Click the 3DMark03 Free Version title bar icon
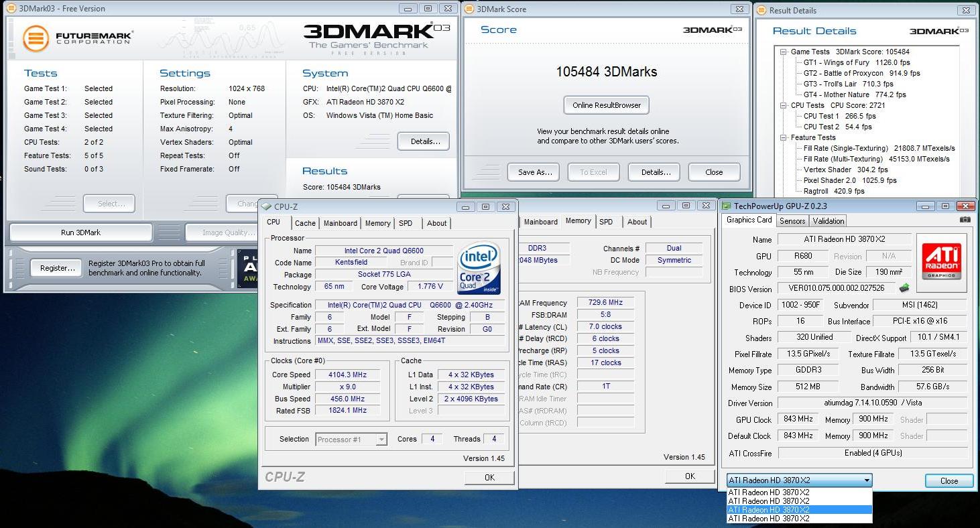 tap(11, 9)
